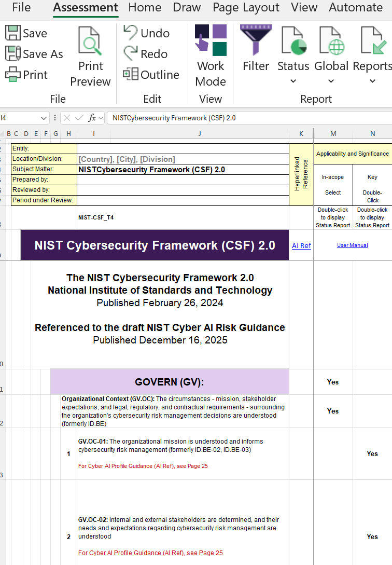This screenshot has height=565, width=392.
Task: Expand the Reports dropdown
Action: tap(372, 81)
